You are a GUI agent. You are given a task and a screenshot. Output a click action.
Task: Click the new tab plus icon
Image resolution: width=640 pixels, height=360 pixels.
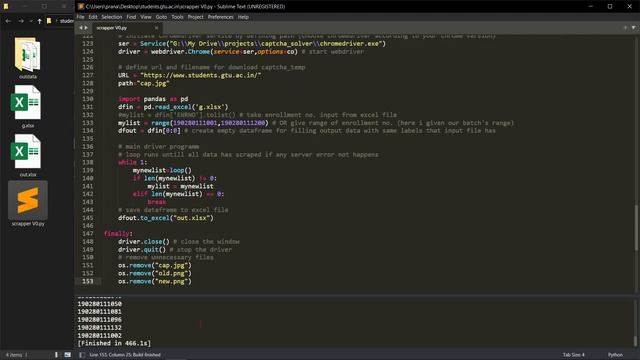[625, 28]
